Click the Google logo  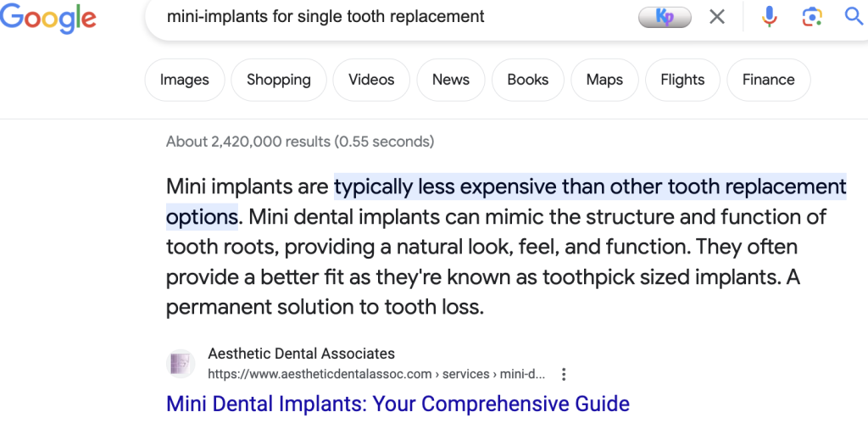(47, 18)
